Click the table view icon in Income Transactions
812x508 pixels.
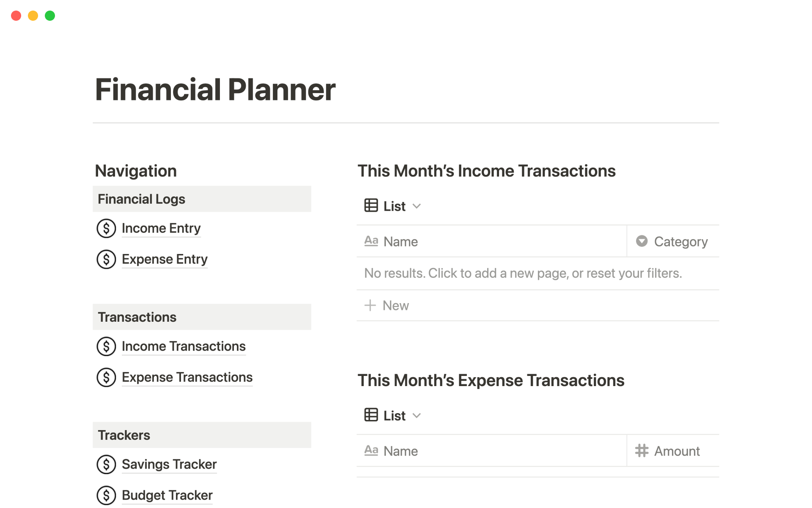coord(371,206)
